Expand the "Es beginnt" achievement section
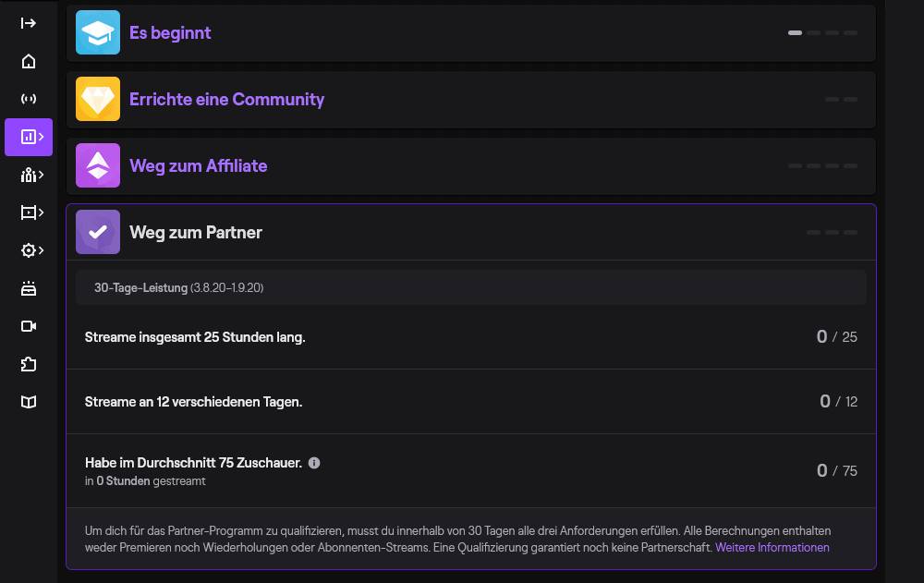Image resolution: width=924 pixels, height=583 pixels. pos(170,33)
